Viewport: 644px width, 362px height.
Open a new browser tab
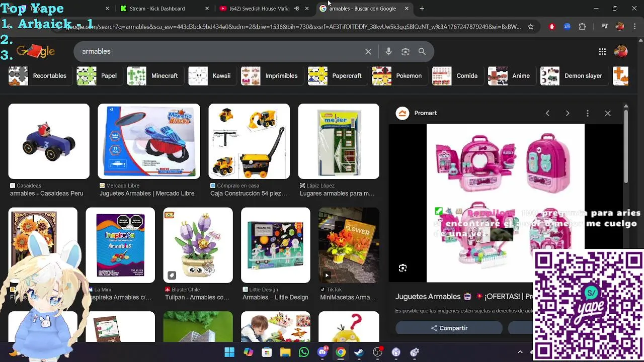pos(422,9)
